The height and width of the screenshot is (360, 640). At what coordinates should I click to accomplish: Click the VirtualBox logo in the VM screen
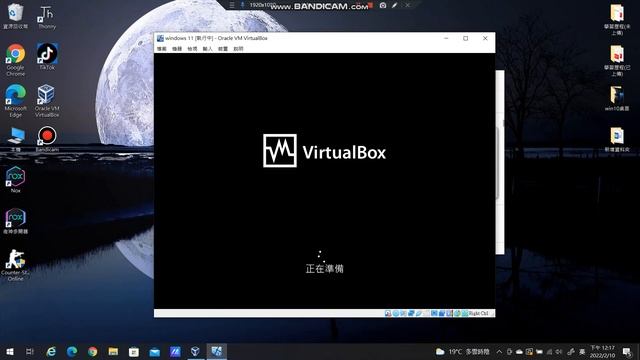coord(324,151)
